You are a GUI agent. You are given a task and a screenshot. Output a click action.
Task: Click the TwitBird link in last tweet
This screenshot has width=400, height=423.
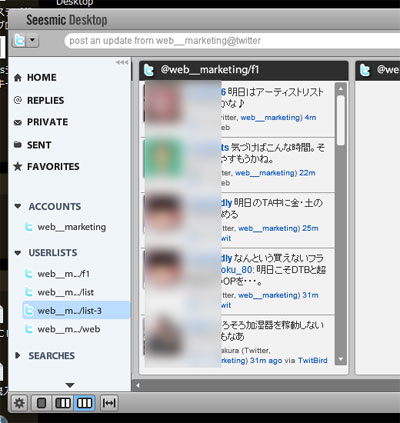click(313, 360)
